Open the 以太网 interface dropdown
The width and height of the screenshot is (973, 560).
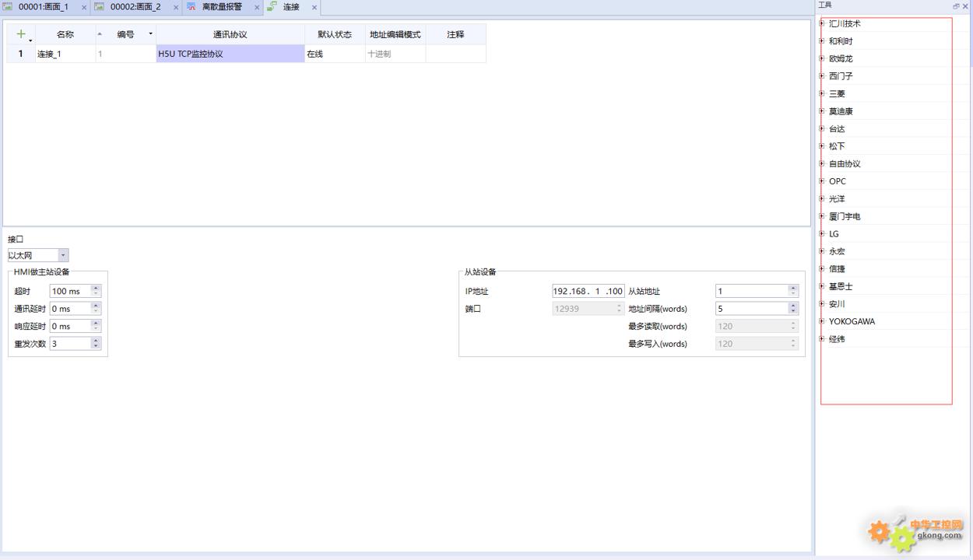63,255
